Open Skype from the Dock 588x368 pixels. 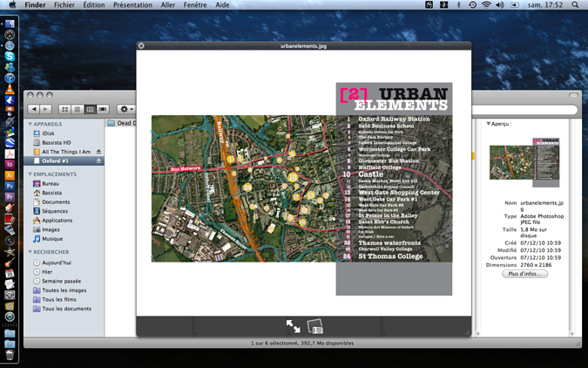point(10,57)
